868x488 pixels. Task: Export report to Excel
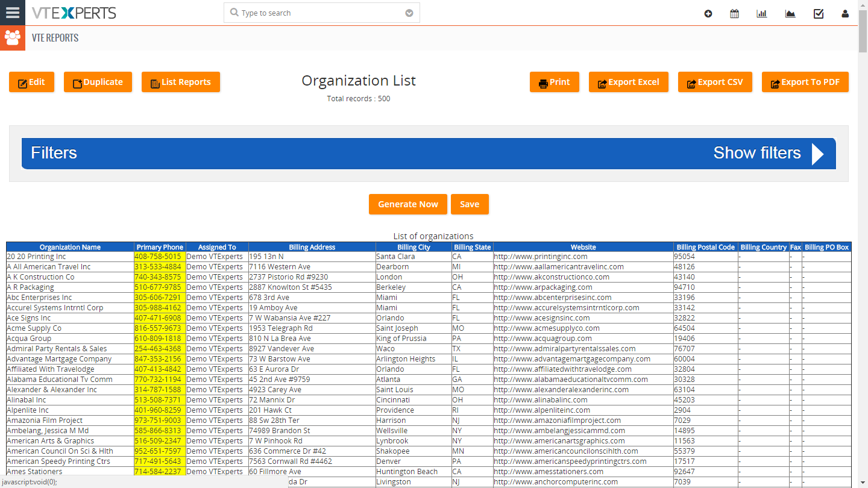click(x=629, y=82)
